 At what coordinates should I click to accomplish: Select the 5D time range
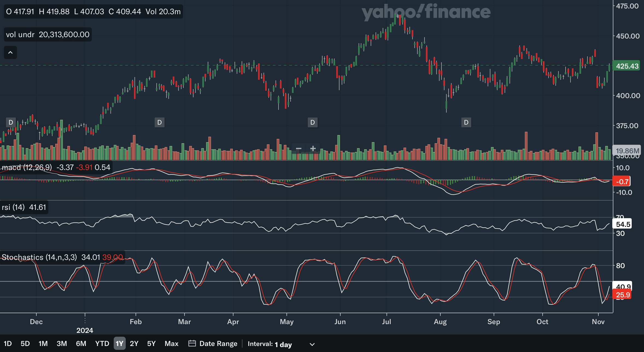(25, 344)
